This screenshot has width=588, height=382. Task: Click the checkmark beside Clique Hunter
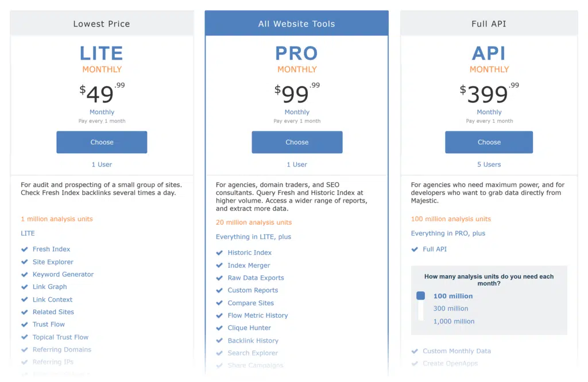tap(220, 328)
